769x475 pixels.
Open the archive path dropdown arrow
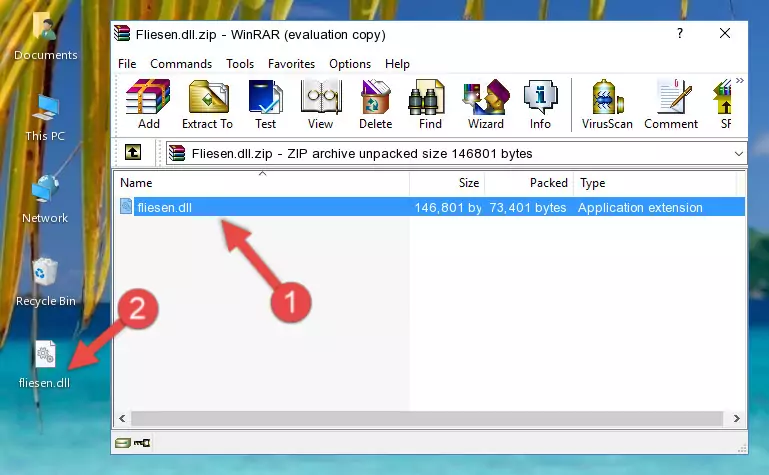(739, 154)
